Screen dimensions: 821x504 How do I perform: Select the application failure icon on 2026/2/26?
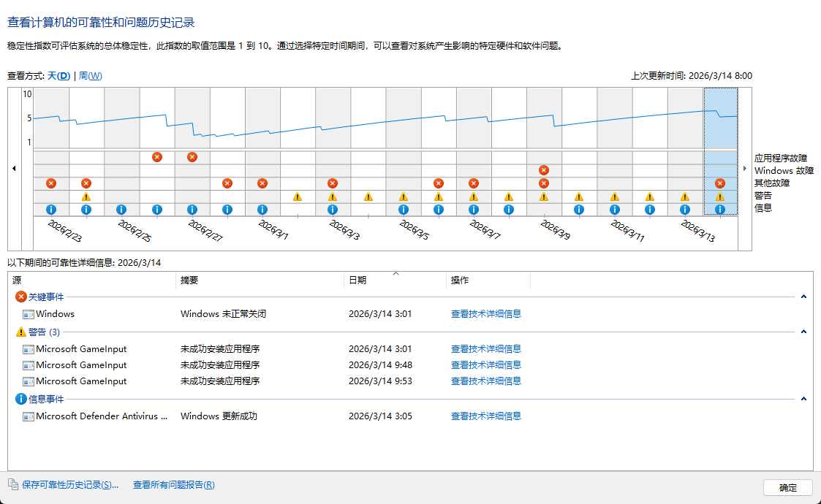click(157, 157)
